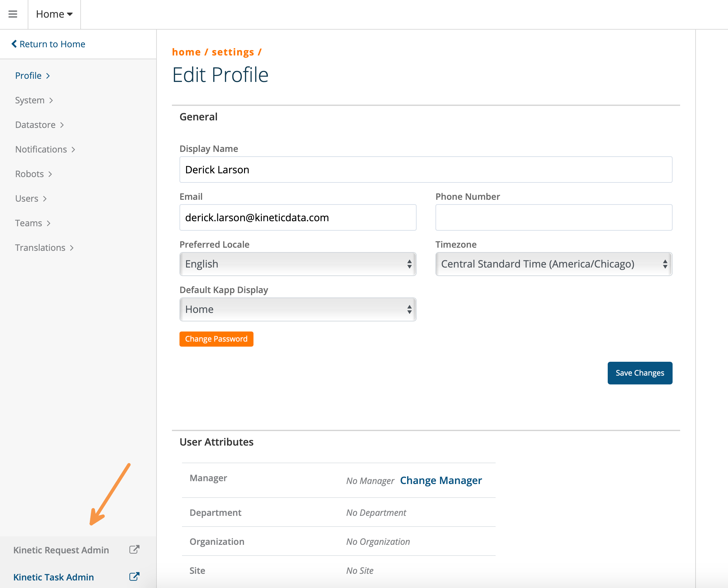Click the Change Manager link
Screen dimensions: 728x588
(x=441, y=480)
